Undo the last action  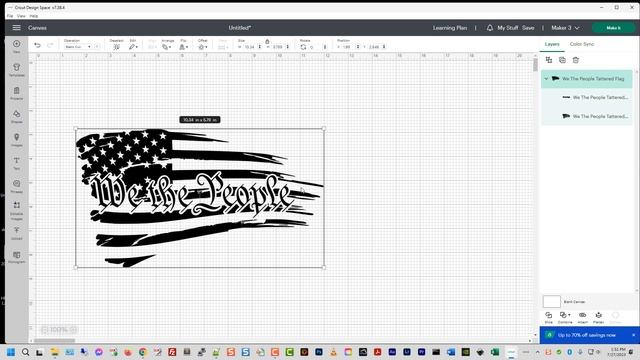point(37,45)
